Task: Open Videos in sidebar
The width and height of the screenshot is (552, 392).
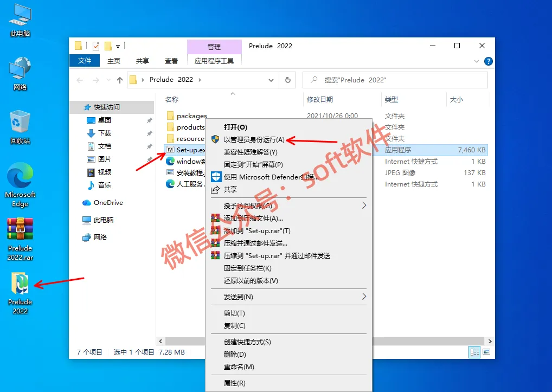Action: point(104,172)
